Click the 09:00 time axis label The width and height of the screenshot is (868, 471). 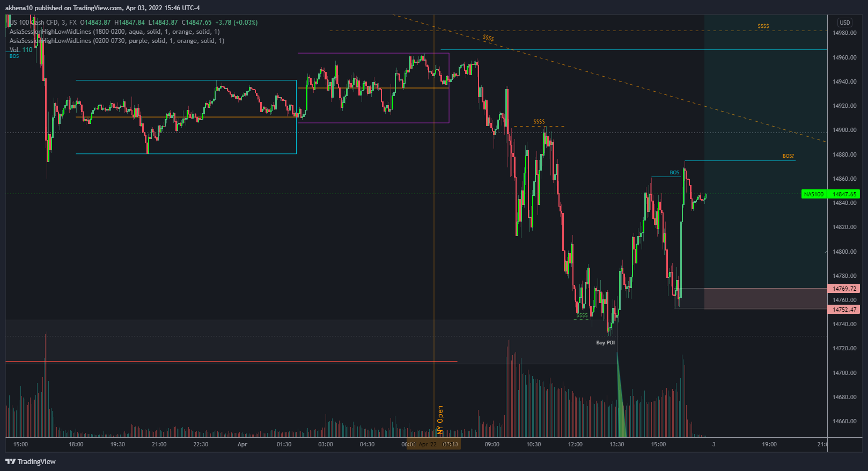(492, 444)
